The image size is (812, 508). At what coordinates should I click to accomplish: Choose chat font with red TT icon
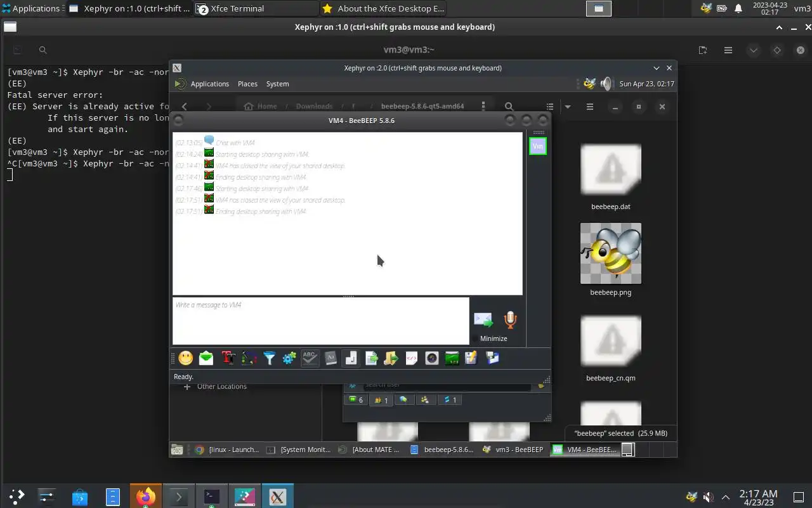228,358
